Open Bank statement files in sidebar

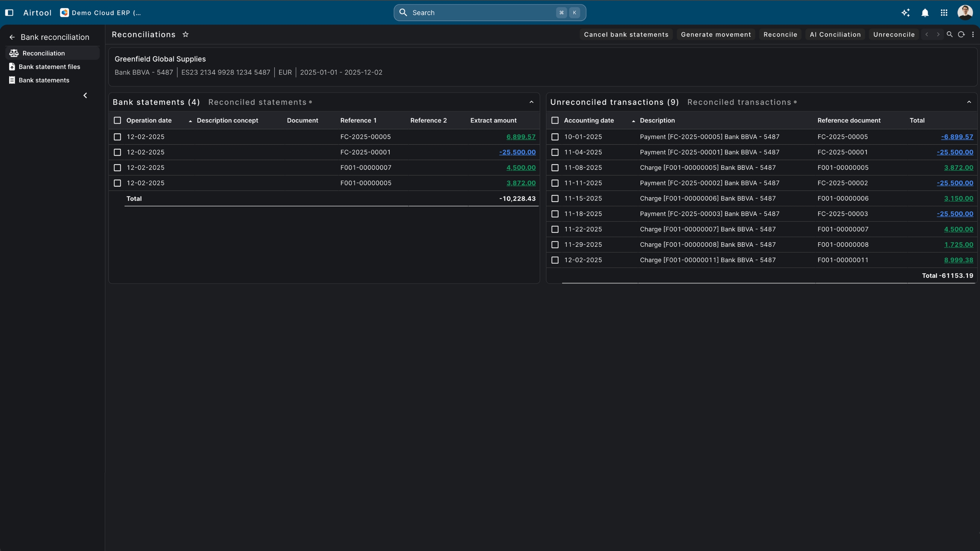click(49, 66)
